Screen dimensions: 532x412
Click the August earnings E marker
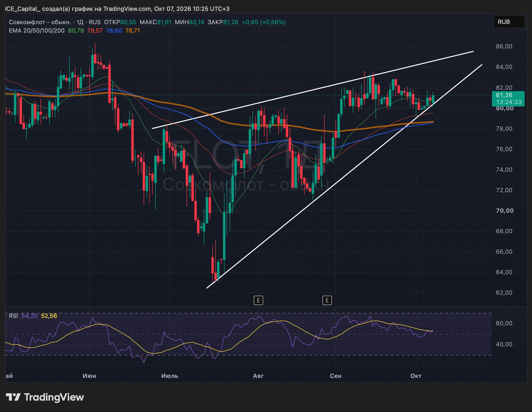pyautogui.click(x=258, y=300)
